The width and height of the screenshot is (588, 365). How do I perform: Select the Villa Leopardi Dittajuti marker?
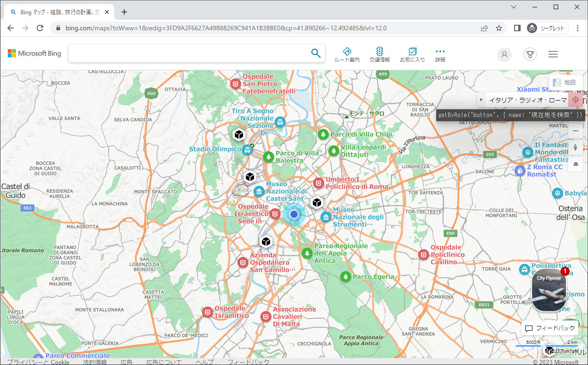(333, 151)
